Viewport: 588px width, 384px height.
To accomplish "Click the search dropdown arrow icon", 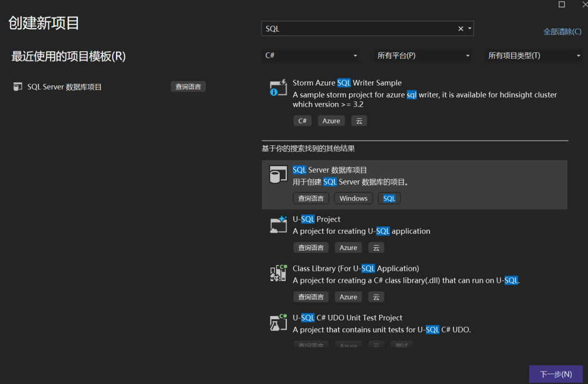I will (469, 28).
